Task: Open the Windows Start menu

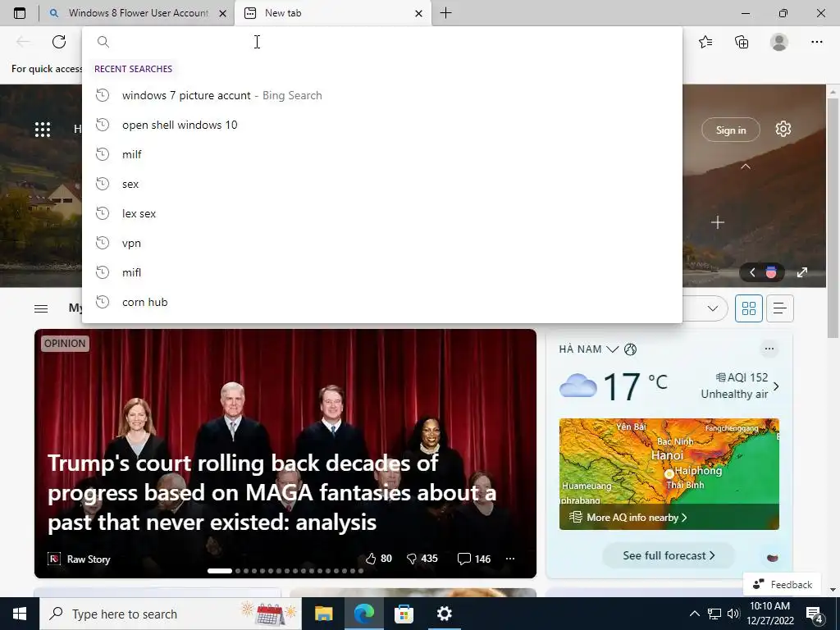Action: coord(20,614)
